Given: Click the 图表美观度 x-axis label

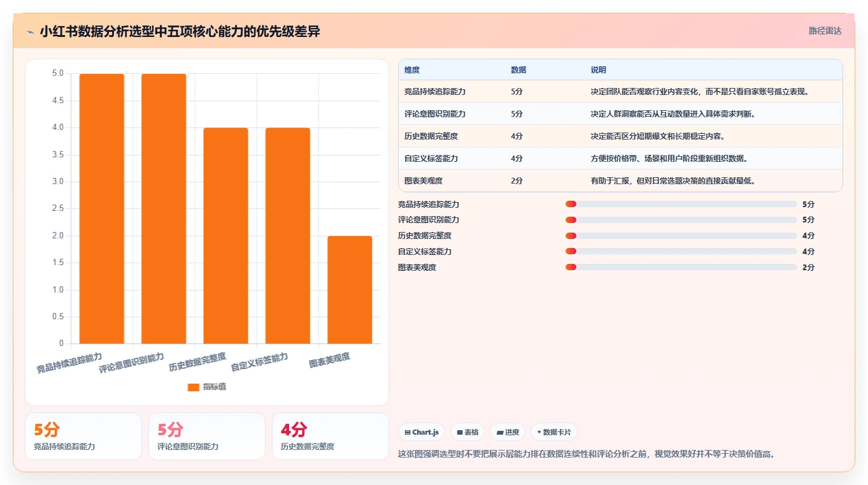Looking at the screenshot, I should 329,360.
